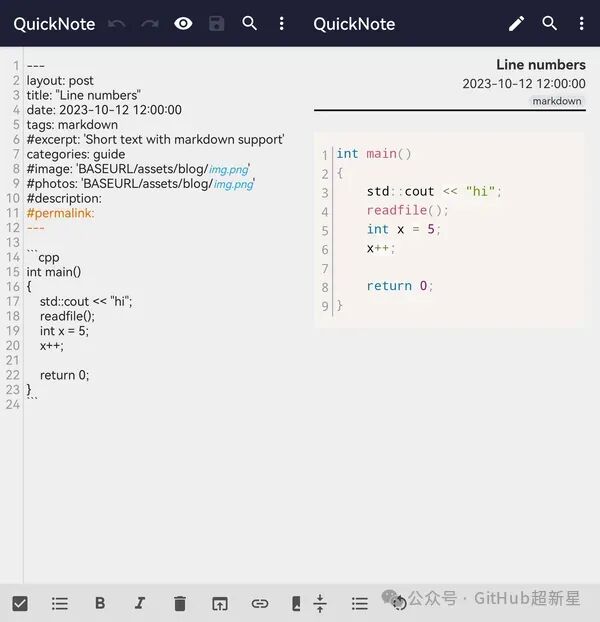600x622 pixels.
Task: Place cursor on the 'layout: post' line
Action: pos(60,81)
